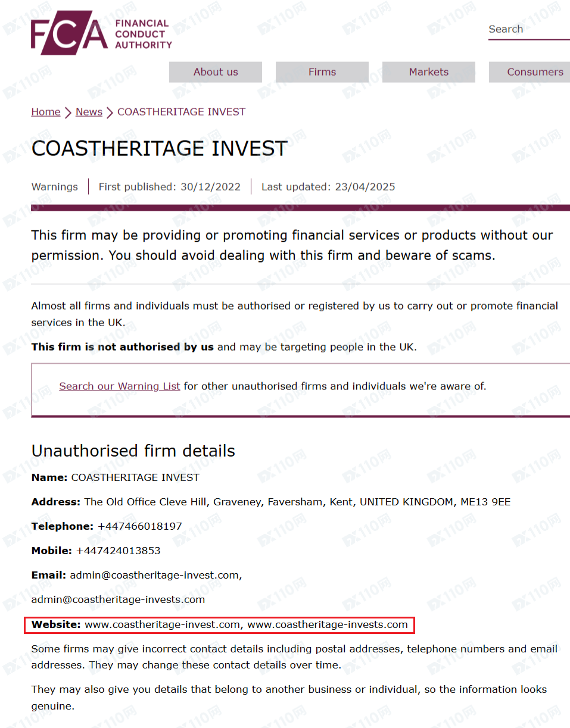570x728 pixels.
Task: Open the Markets menu
Action: 429,72
